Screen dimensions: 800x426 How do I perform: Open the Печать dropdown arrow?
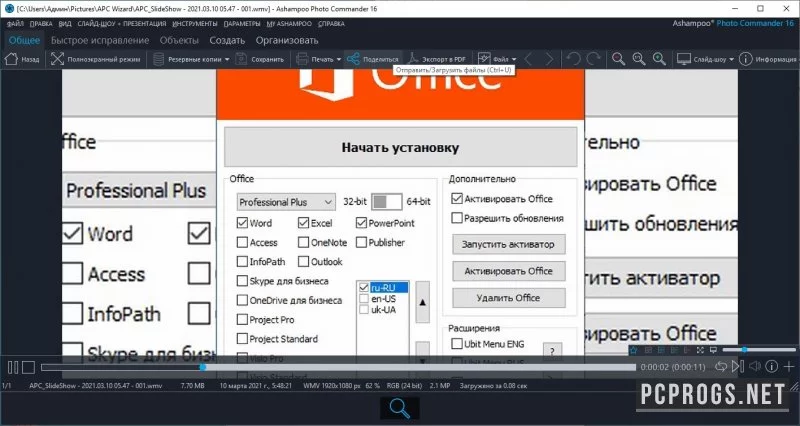pos(338,60)
